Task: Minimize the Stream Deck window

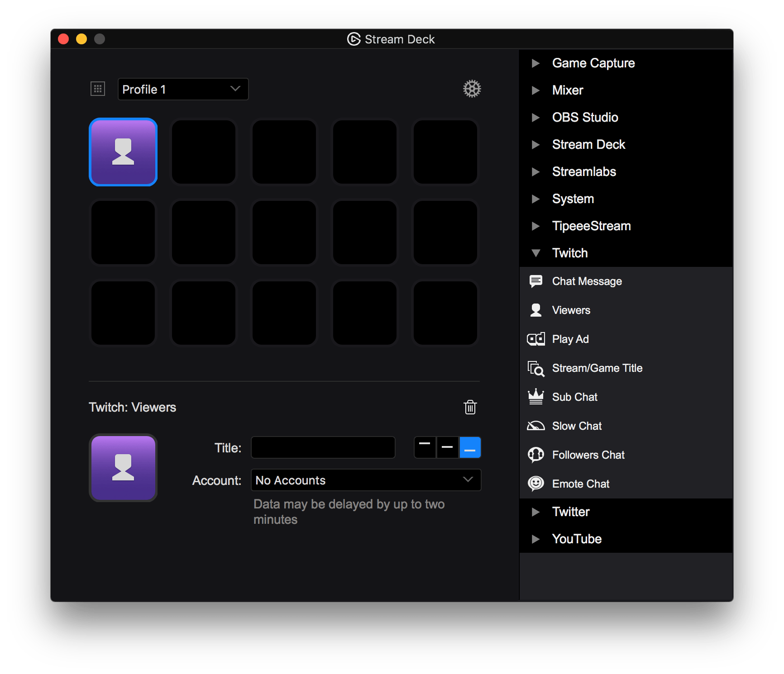Action: pyautogui.click(x=81, y=39)
